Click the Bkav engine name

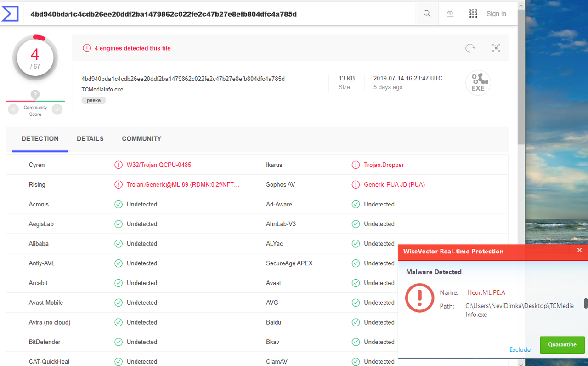[x=273, y=342]
